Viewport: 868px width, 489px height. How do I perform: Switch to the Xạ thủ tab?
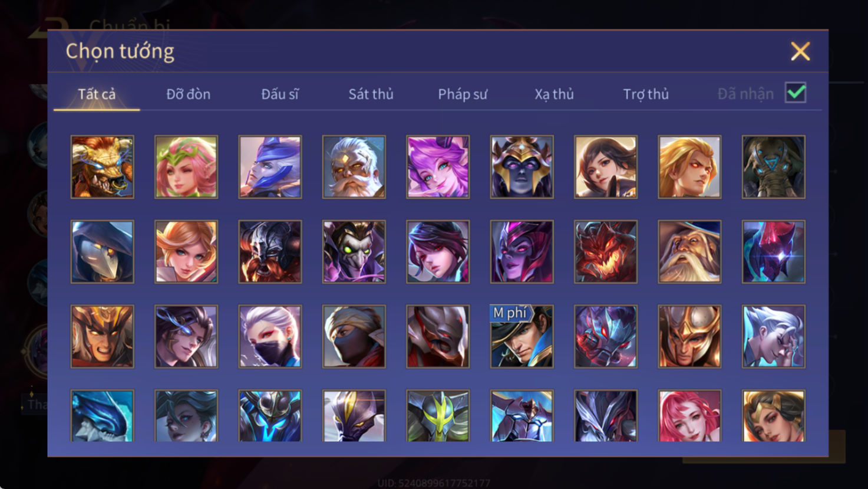coord(554,94)
